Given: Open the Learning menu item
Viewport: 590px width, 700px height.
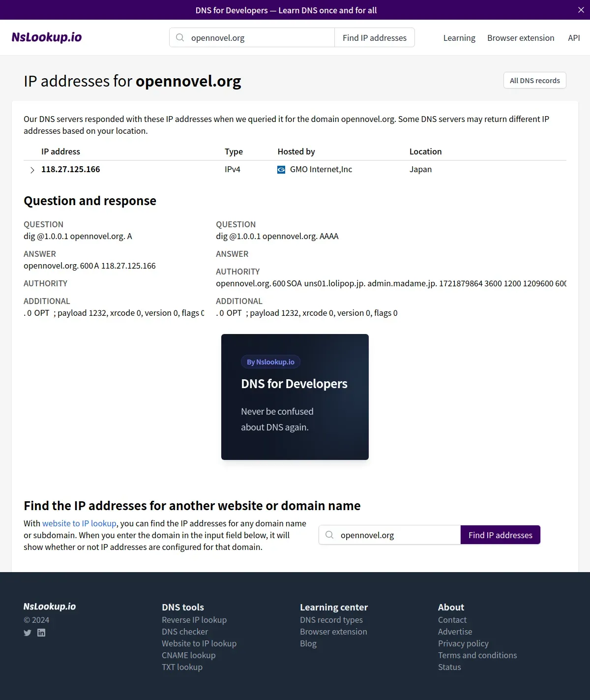Looking at the screenshot, I should click(x=459, y=38).
